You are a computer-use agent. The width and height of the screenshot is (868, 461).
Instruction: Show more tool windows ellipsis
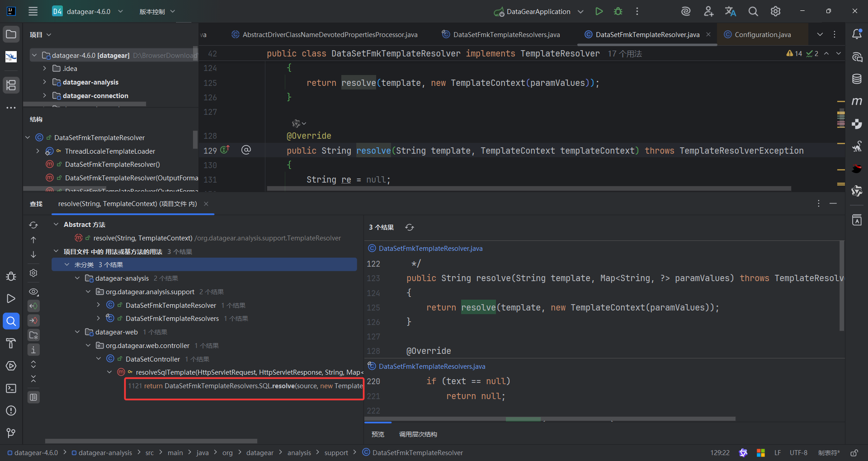pos(11,108)
